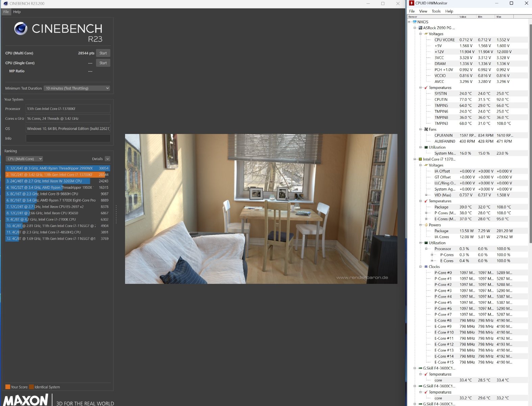The image size is (532, 406).
Task: Start the CPU Single Core test
Action: click(x=103, y=63)
